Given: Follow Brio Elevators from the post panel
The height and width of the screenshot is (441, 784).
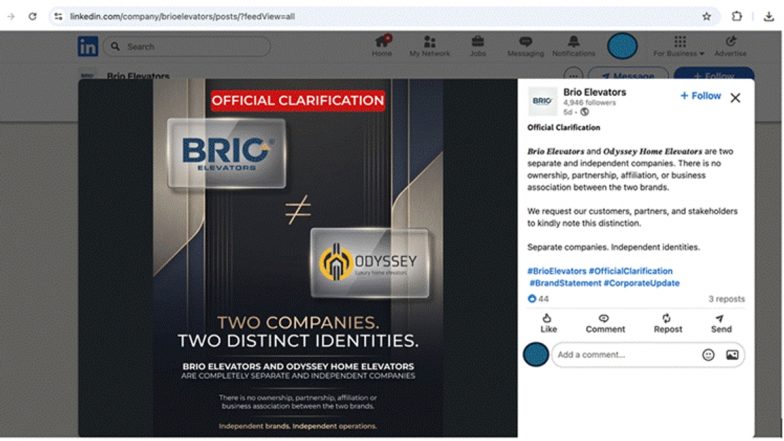Looking at the screenshot, I should pos(700,96).
